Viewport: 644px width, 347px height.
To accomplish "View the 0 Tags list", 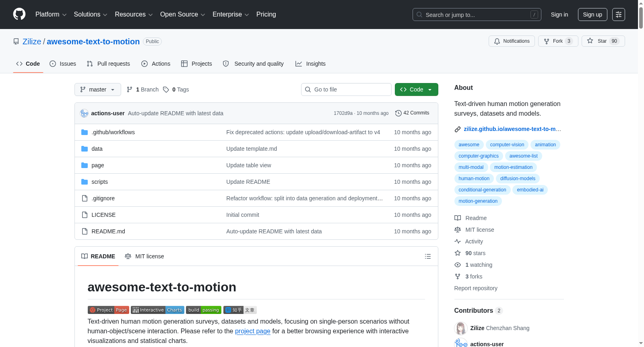I will 176,89.
